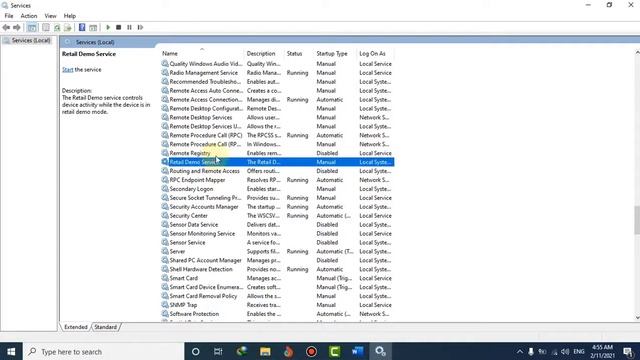Click vertical scrollbar thumb in services list
The image size is (640, 360).
tap(637, 220)
